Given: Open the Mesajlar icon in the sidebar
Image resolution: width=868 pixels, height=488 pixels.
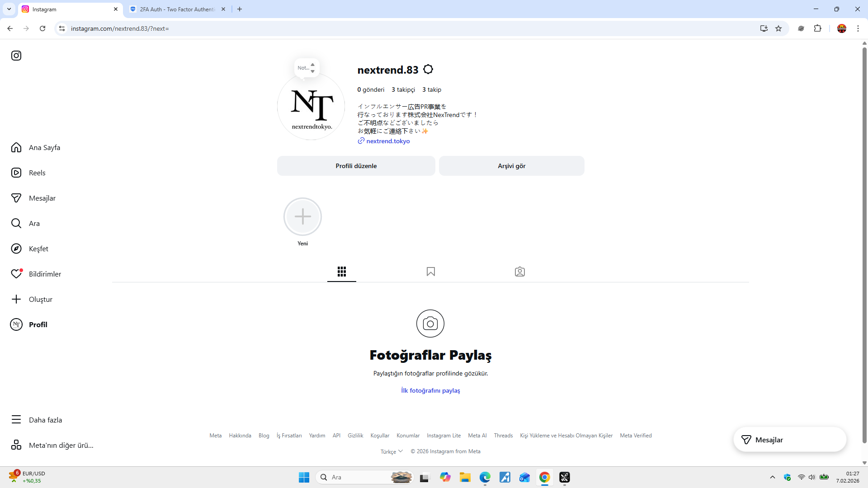Looking at the screenshot, I should 16,198.
